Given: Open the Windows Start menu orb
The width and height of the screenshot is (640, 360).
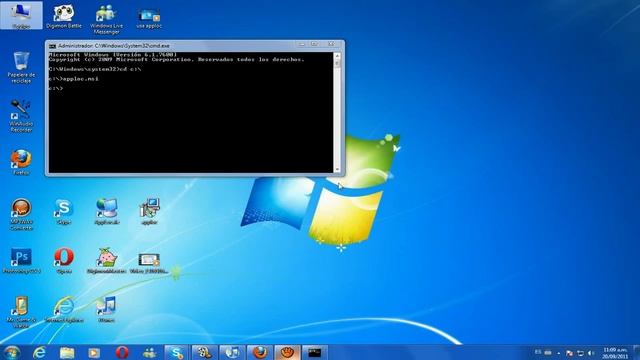Looking at the screenshot, I should point(11,352).
